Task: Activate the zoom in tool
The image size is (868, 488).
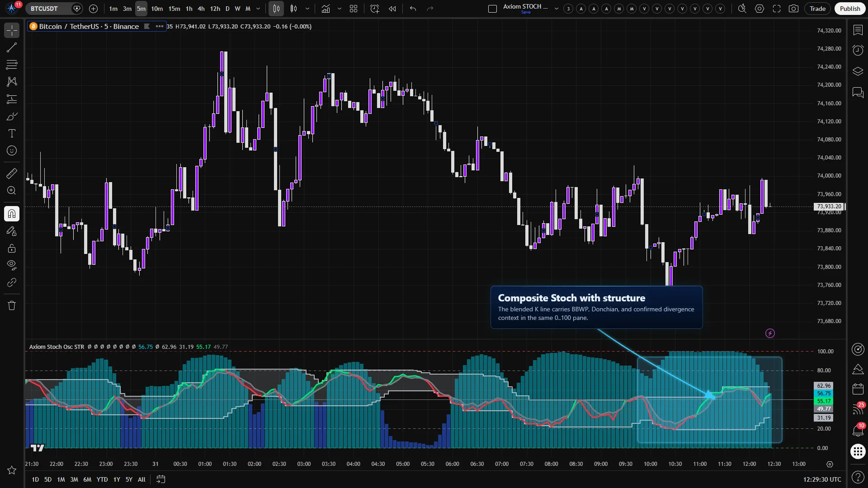Action: tap(12, 191)
